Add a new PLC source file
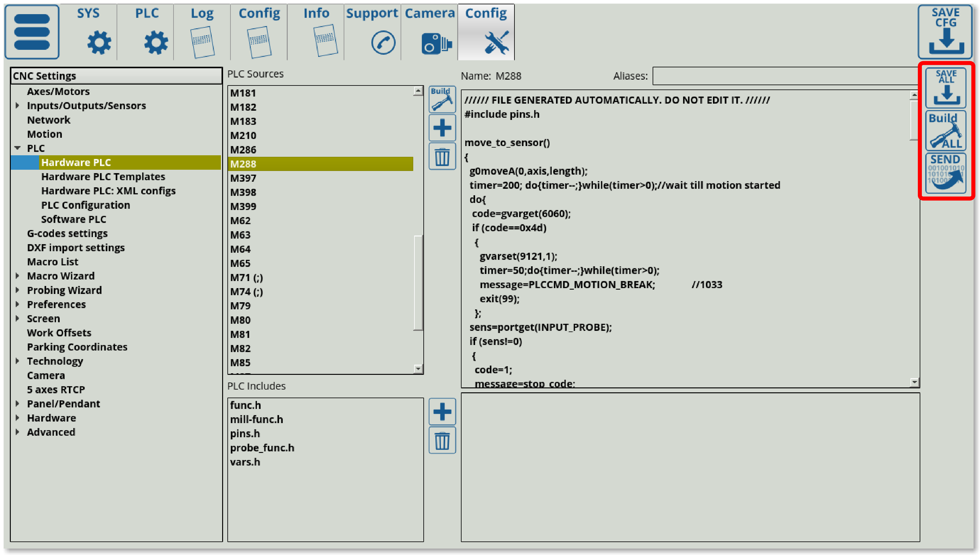This screenshot has width=980, height=555. pyautogui.click(x=442, y=128)
